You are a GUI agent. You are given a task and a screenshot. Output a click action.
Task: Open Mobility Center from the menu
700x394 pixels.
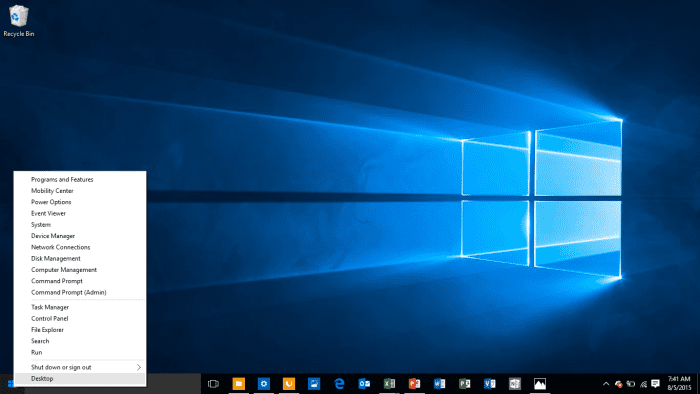[x=80, y=191]
